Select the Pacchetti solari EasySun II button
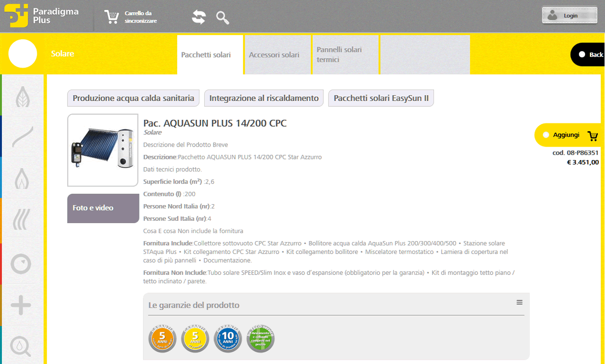605x364 pixels. click(381, 98)
